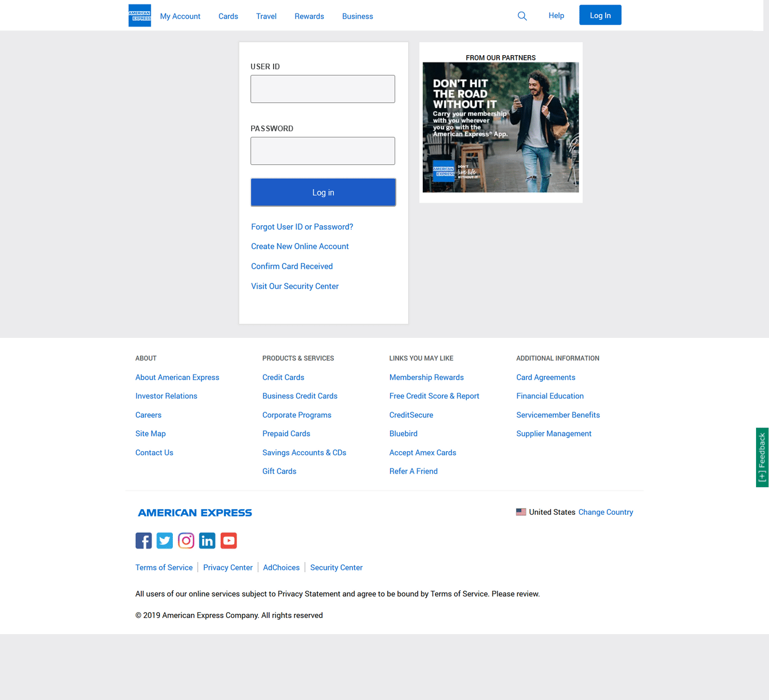Open the Rewards menu
This screenshot has height=700, width=769.
[x=309, y=16]
